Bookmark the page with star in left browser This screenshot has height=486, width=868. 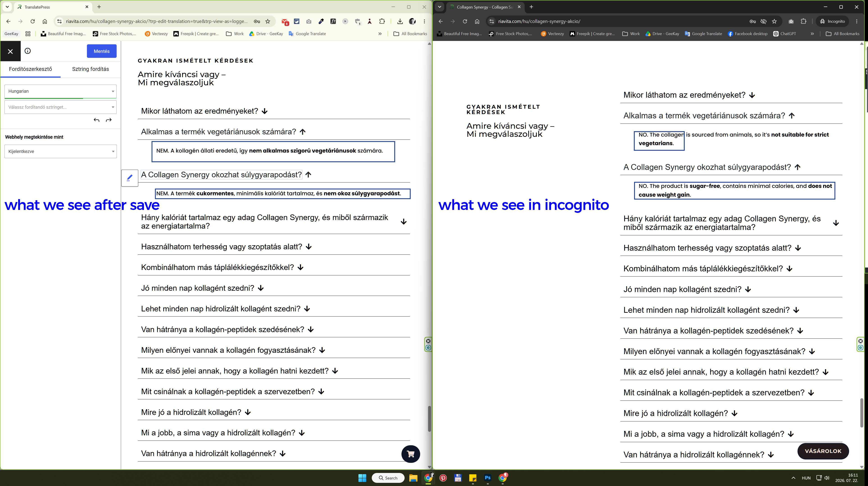267,21
